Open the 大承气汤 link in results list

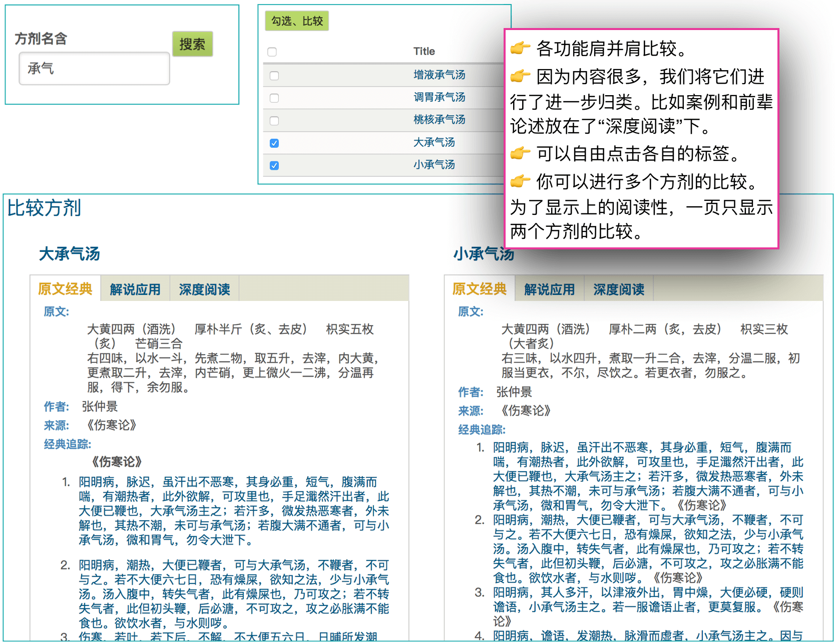[434, 142]
